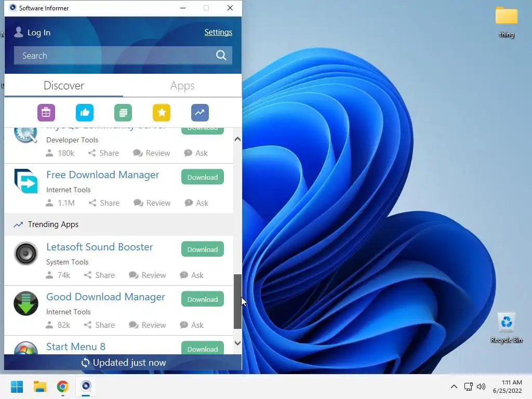
Task: Open File Explorer from the taskbar
Action: tap(39, 387)
